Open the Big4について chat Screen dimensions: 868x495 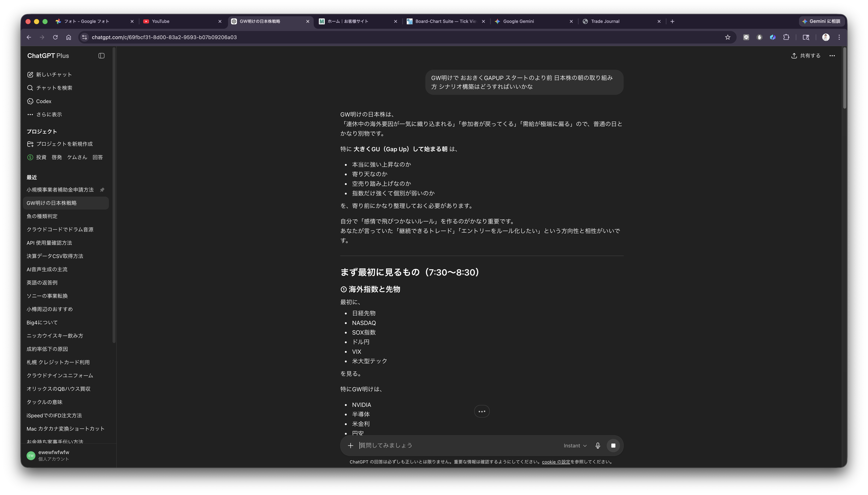[x=66, y=322]
